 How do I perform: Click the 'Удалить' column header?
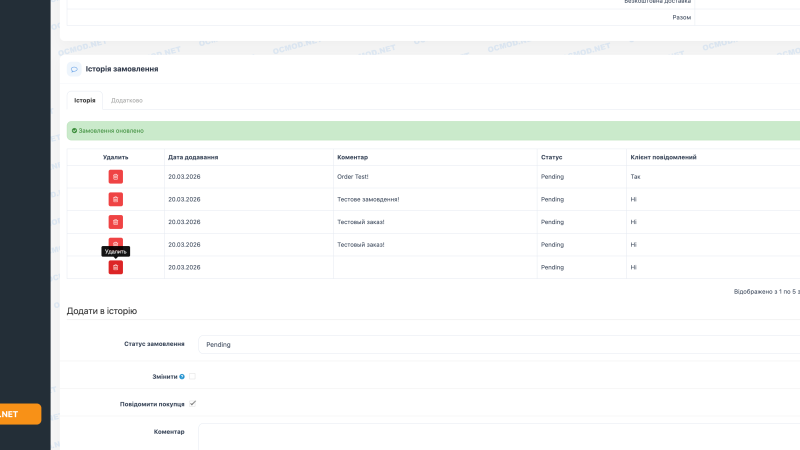pos(115,157)
